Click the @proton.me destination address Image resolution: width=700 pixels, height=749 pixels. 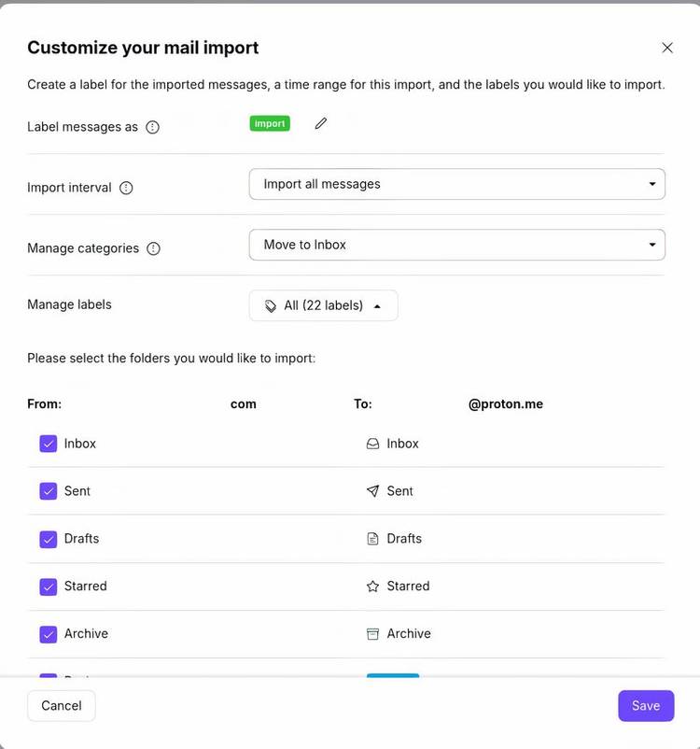coord(506,404)
